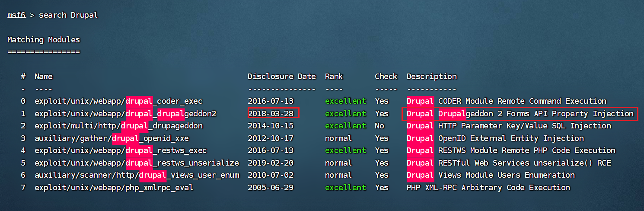Click the 'excellent' rank of drupal_coder_exec
Image resolution: width=644 pixels, height=211 pixels.
click(345, 101)
